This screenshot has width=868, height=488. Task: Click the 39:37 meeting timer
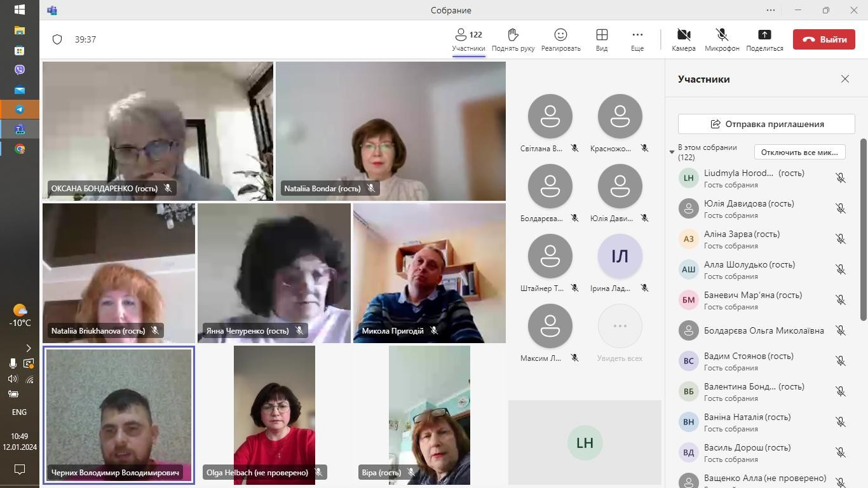(x=85, y=39)
